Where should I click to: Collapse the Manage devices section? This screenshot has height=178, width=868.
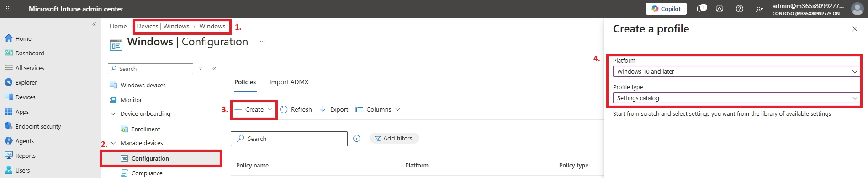pos(113,143)
